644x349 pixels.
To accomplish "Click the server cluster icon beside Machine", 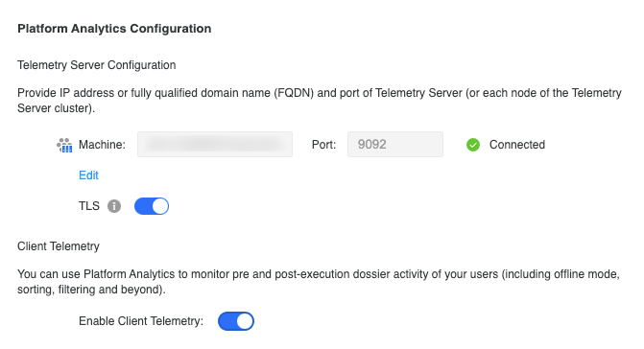I will pyautogui.click(x=64, y=145).
